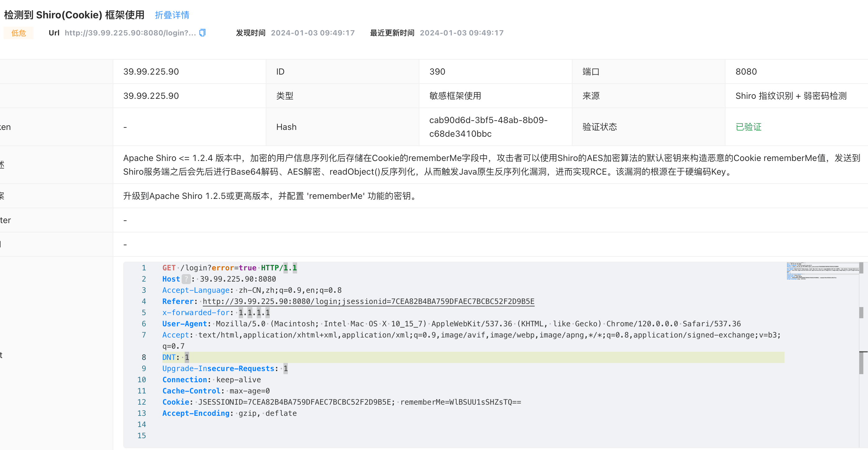This screenshot has width=868, height=450.
Task: Click the 低危 severity badge
Action: point(19,33)
